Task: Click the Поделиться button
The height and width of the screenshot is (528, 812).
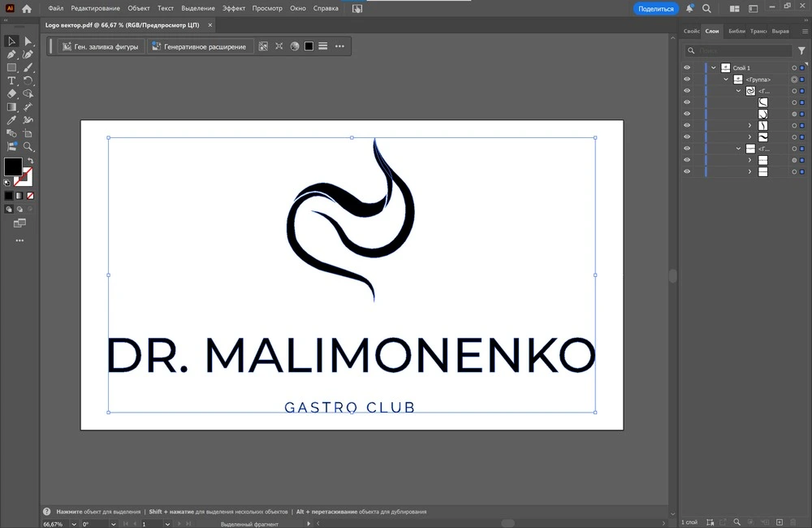Action: coord(655,8)
